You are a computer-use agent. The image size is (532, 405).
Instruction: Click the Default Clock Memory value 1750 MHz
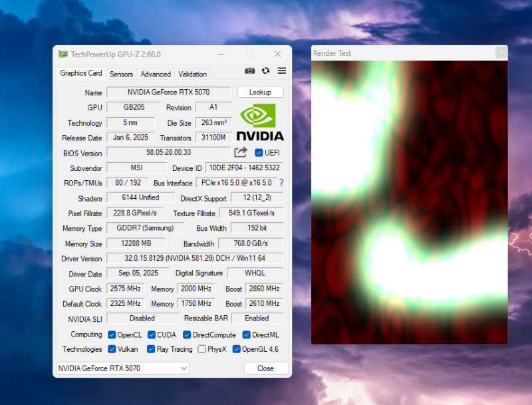[x=196, y=303]
